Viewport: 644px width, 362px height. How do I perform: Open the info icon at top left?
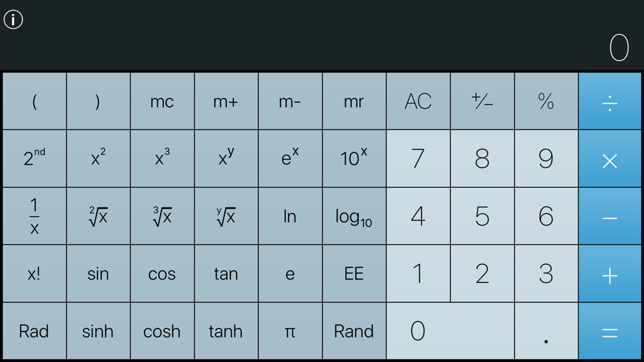(x=13, y=19)
